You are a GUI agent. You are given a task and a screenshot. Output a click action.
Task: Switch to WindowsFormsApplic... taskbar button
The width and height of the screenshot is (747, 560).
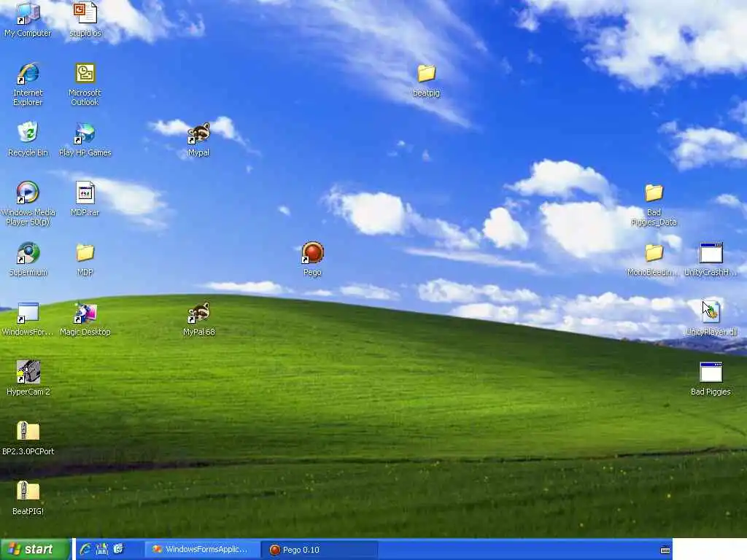click(202, 550)
